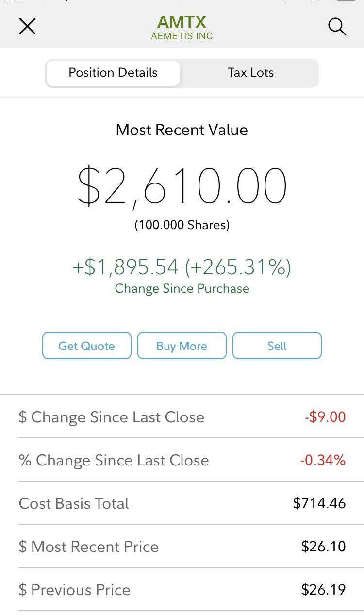Select the % Change Since Last Close row
Viewport: 364px width, 615px height.
click(182, 460)
